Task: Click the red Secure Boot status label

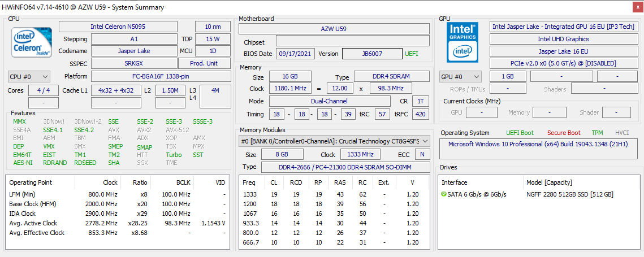Action: 564,133
